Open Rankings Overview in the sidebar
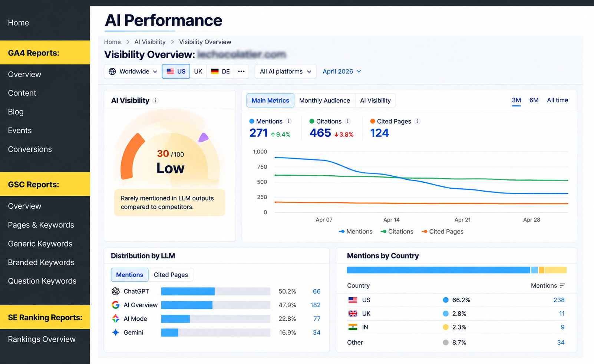The width and height of the screenshot is (594, 364). pos(42,339)
